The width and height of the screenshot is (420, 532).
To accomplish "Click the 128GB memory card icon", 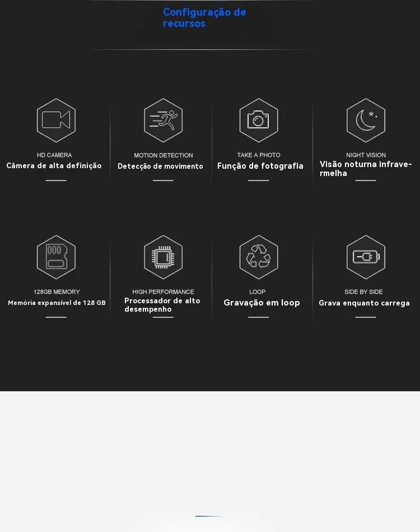I will (x=56, y=257).
